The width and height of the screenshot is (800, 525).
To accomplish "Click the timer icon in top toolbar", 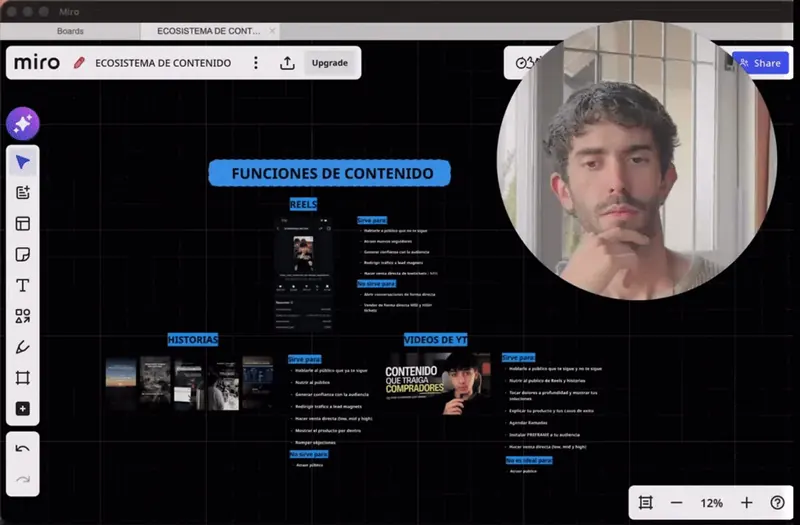I will pyautogui.click(x=521, y=63).
